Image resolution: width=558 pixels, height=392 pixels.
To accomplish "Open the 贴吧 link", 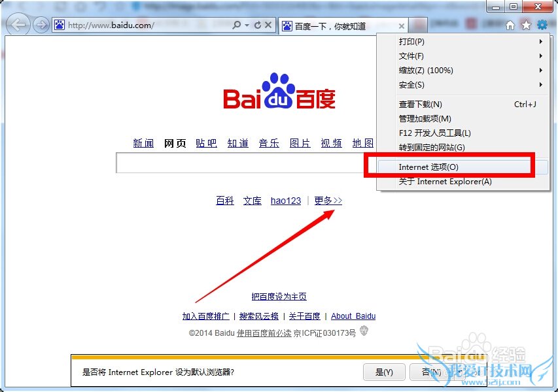I will point(206,143).
